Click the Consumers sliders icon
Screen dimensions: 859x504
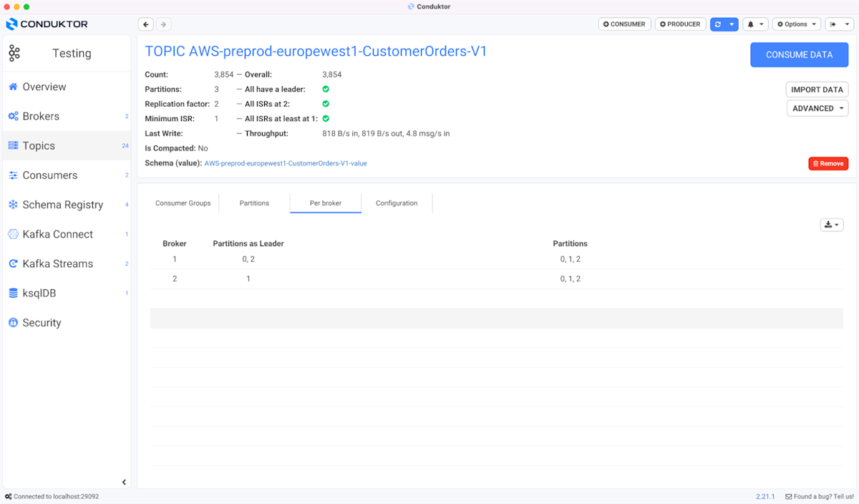13,175
